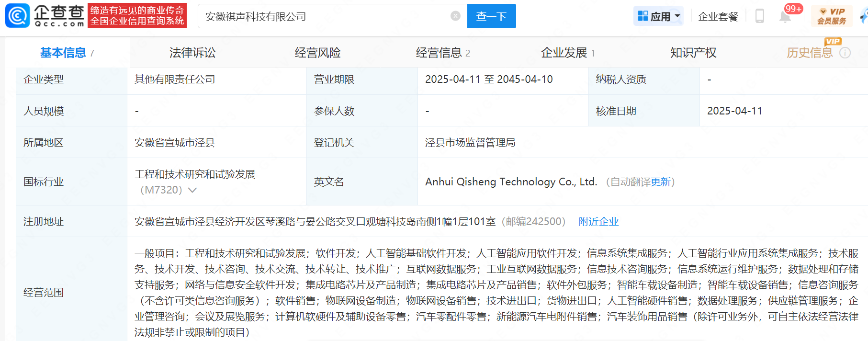Switch to the 企业发展 tab
The height and width of the screenshot is (341, 868).
[568, 53]
